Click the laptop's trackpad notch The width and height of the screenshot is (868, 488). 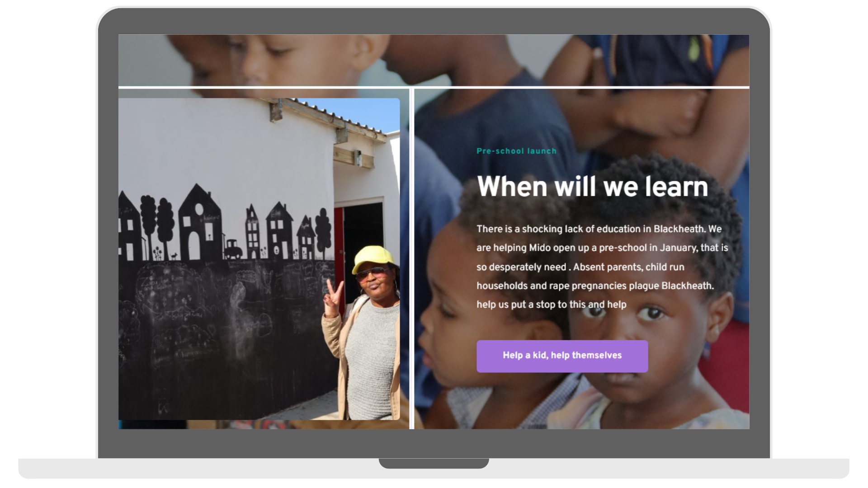click(434, 463)
